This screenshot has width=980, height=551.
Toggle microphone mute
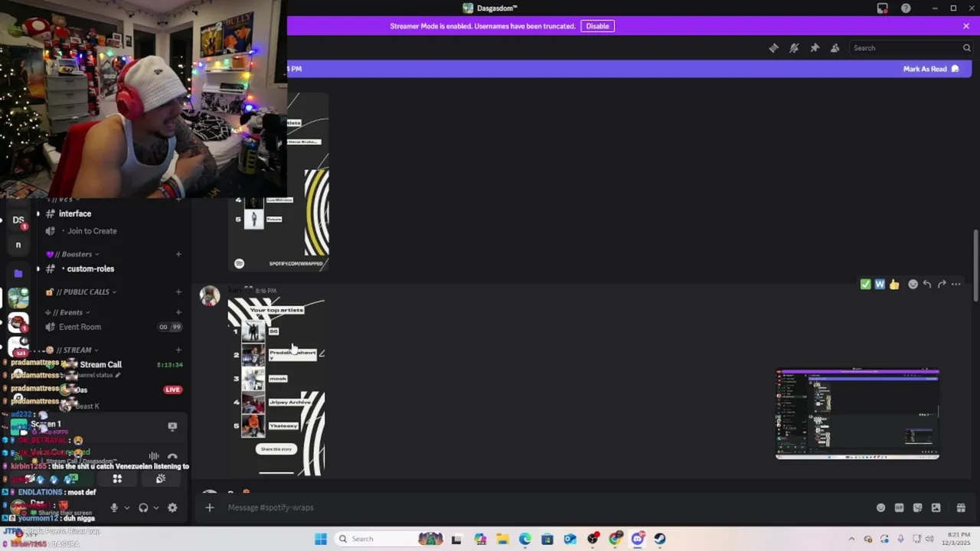click(x=114, y=507)
